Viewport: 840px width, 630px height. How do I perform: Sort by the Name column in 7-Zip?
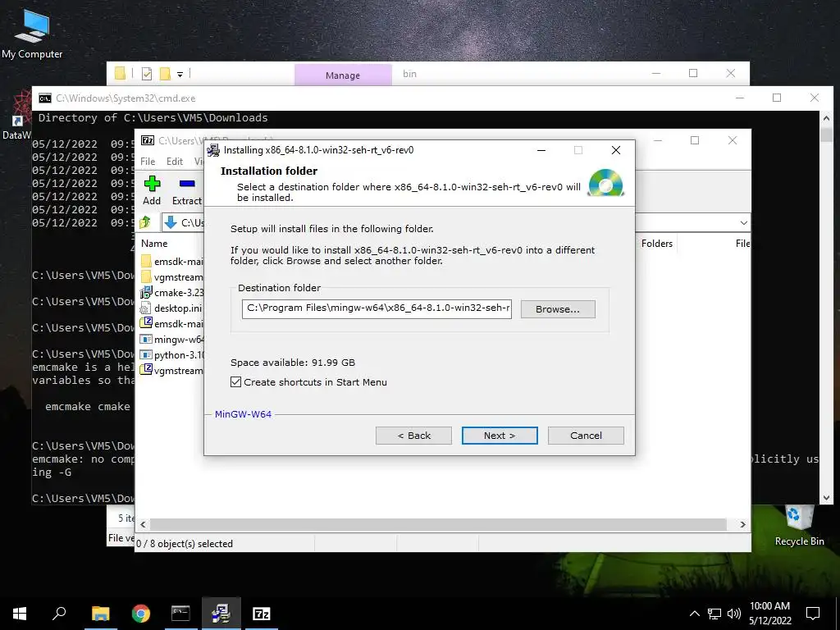(x=154, y=243)
